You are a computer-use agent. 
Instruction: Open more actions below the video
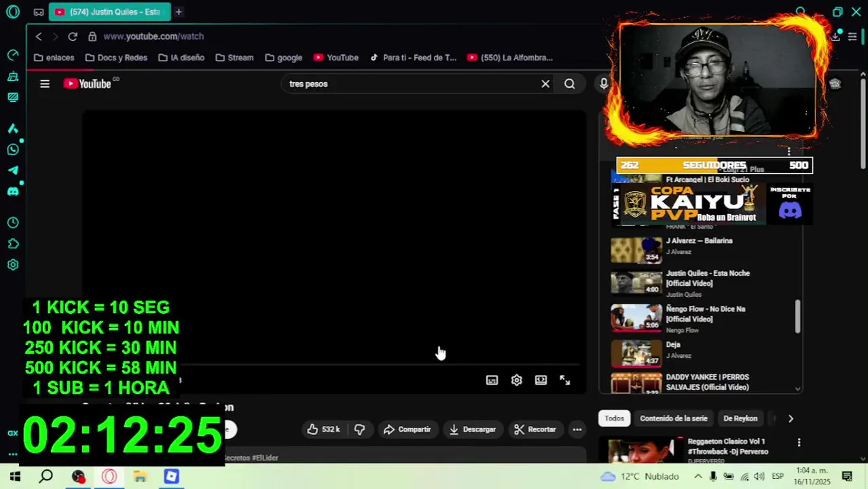[x=577, y=429]
